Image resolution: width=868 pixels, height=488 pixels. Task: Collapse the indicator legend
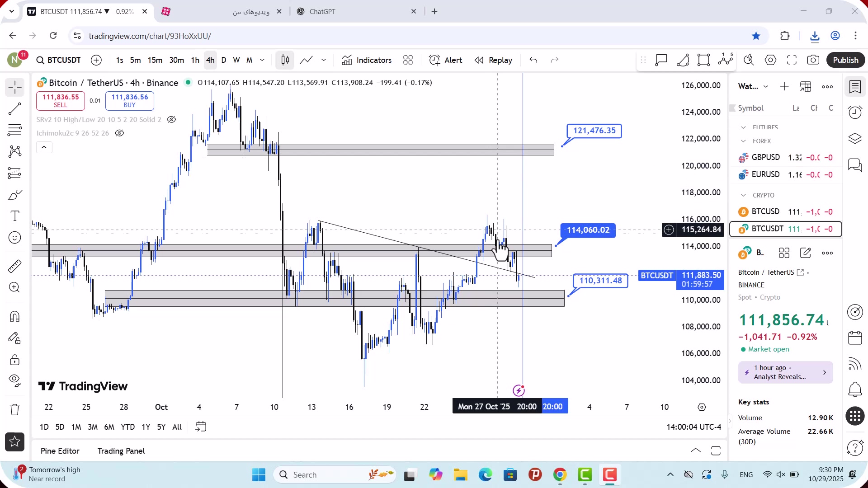44,147
